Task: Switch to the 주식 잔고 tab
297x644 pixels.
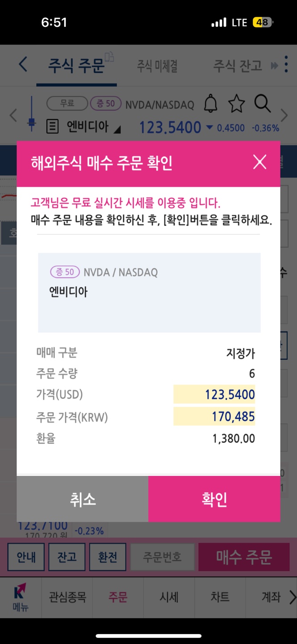Action: coord(238,66)
